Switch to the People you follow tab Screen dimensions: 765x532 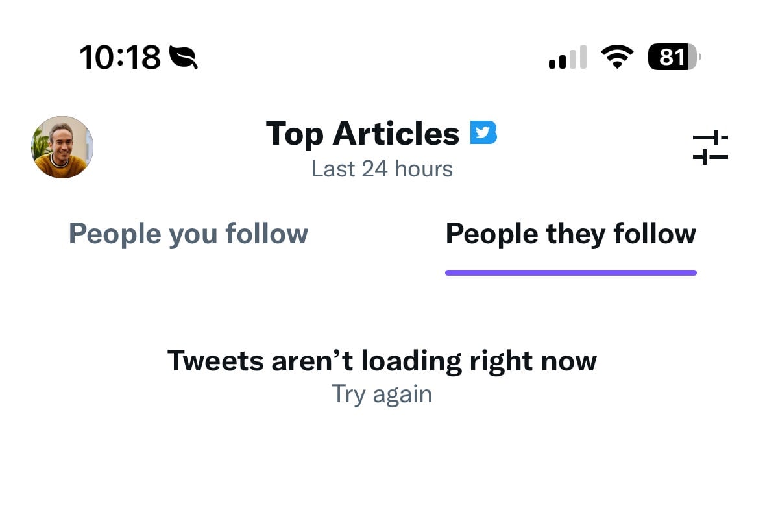click(188, 234)
